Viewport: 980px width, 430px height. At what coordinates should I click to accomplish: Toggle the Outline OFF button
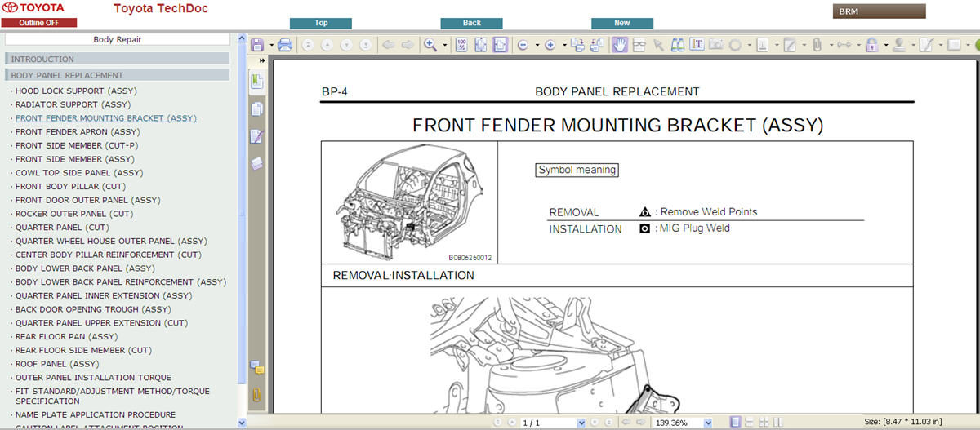pos(39,23)
